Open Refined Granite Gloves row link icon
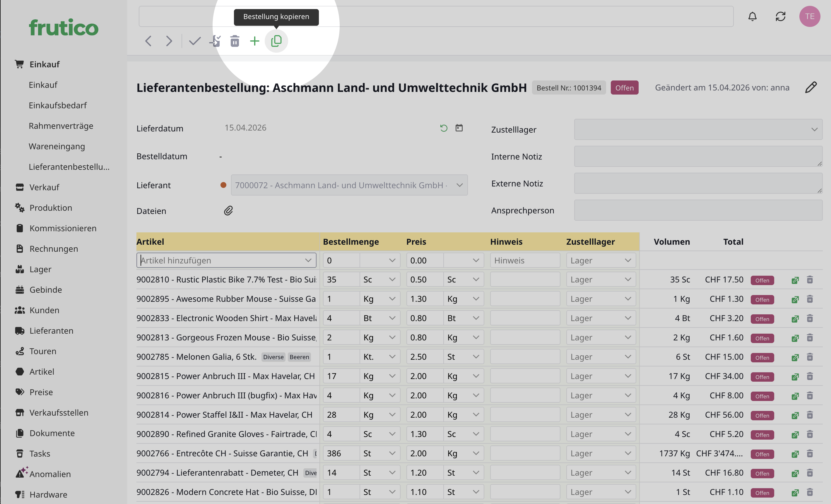This screenshot has width=831, height=504. pyautogui.click(x=795, y=435)
